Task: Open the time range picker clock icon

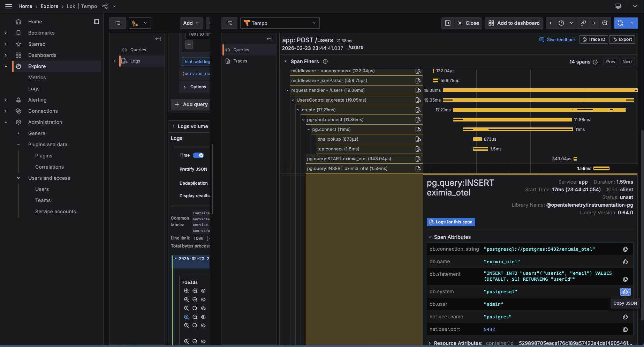Action: coord(561,23)
